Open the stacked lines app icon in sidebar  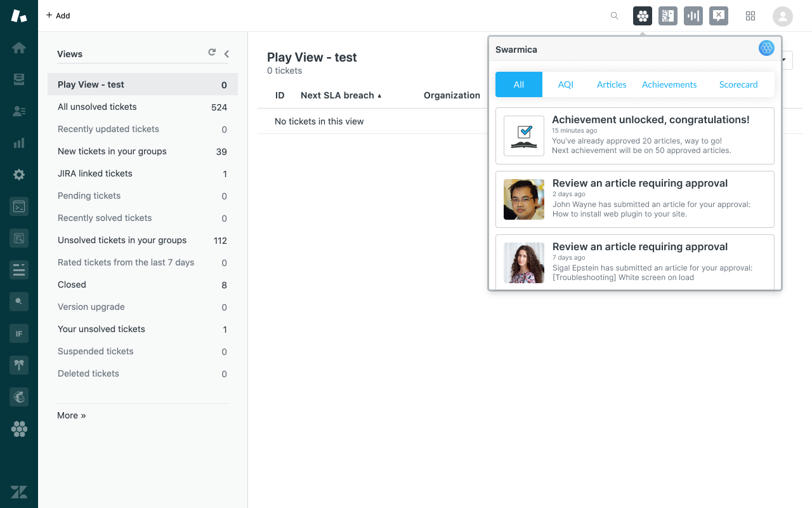click(x=19, y=270)
